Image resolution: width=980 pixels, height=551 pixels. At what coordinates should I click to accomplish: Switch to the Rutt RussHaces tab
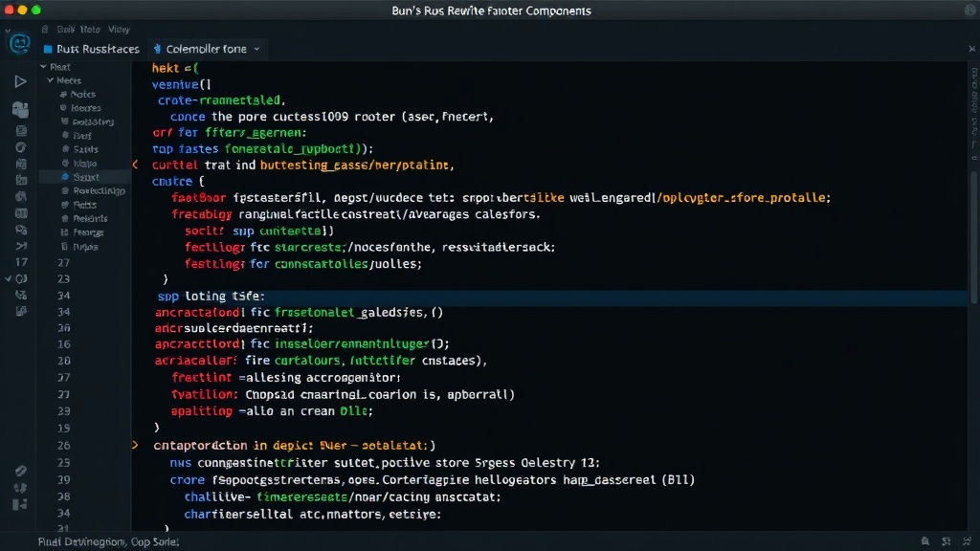pyautogui.click(x=92, y=49)
